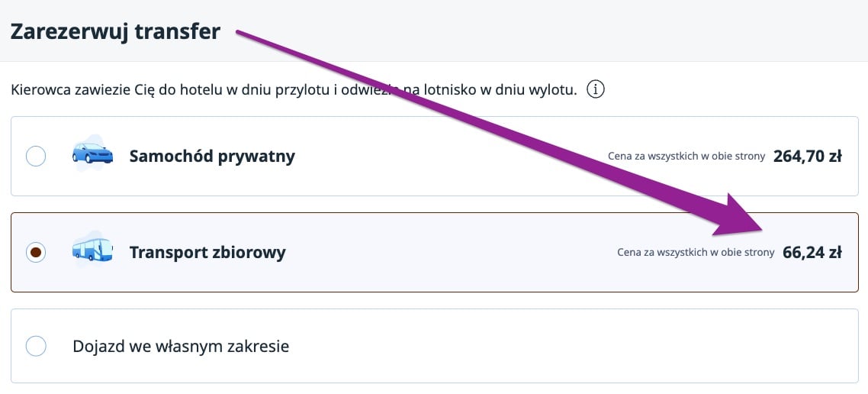Viewport: 868px width, 394px height.
Task: Click the word 'wylotu' in the description
Action: click(553, 90)
